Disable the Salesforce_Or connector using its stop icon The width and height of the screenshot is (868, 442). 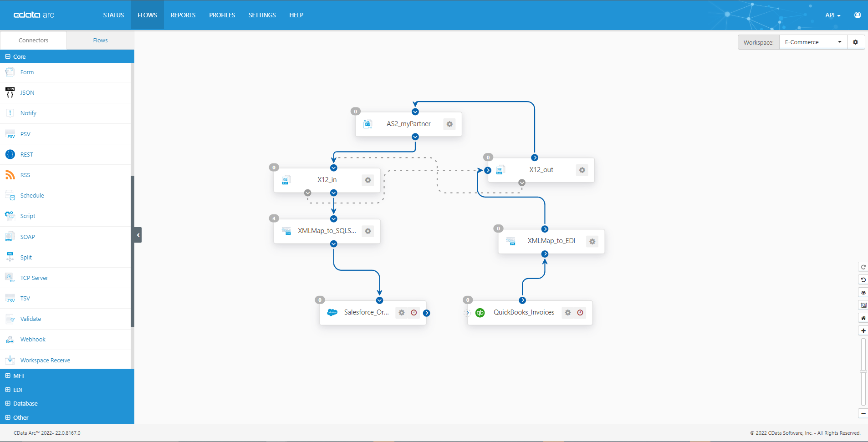pyautogui.click(x=414, y=313)
